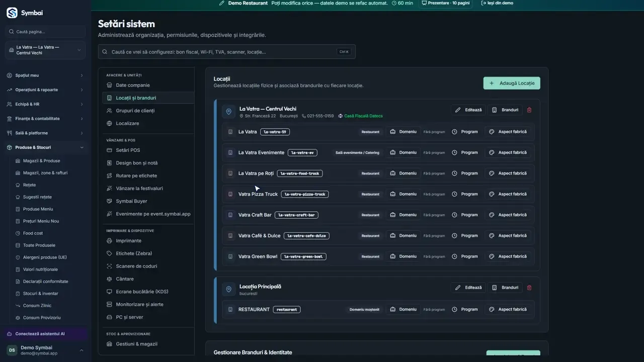
Task: Click the Symbai logo icon
Action: 12,13
